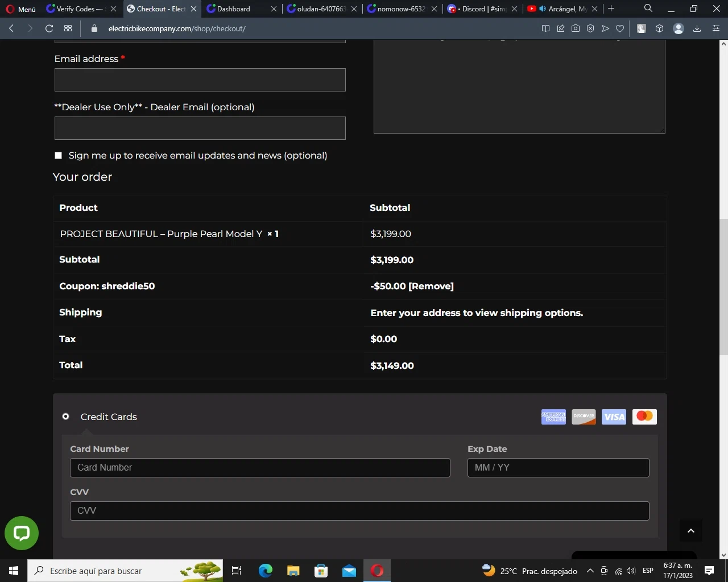Screen dimensions: 728x582
Task: Close the Dashboard tab
Action: tap(274, 9)
